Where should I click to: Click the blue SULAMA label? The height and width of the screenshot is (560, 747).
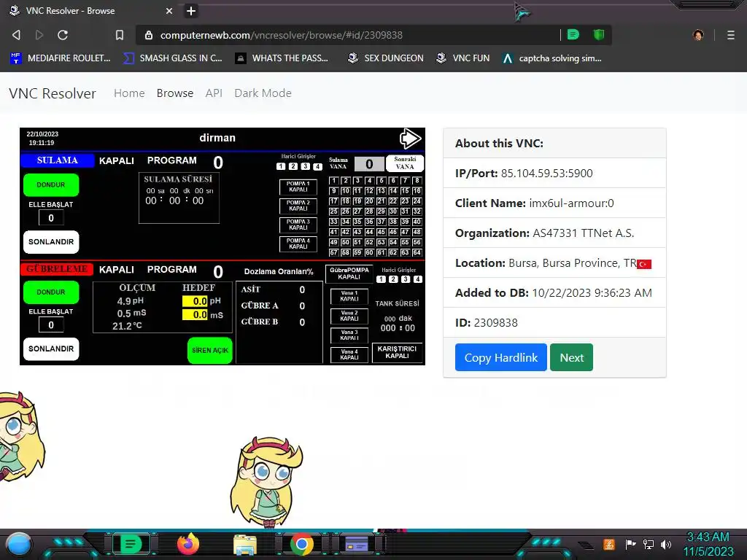[x=57, y=160]
